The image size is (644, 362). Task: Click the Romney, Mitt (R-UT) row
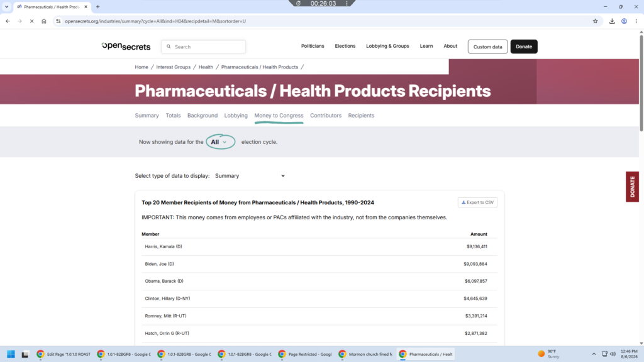coord(319,316)
